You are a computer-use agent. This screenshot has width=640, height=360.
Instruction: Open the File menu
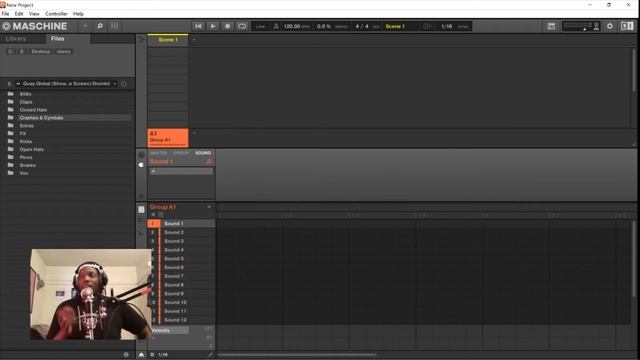6,13
